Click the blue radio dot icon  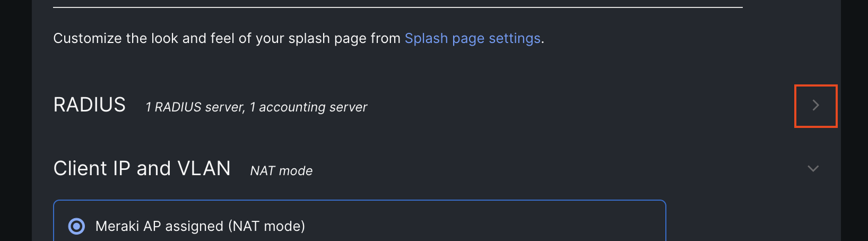click(x=76, y=226)
